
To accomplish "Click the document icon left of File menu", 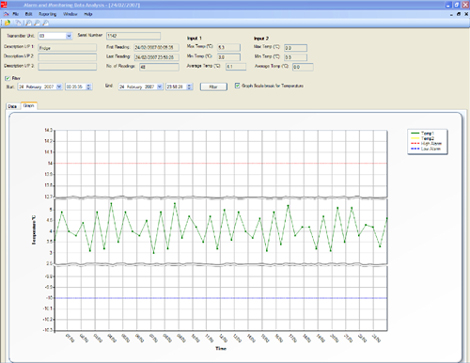I will 6,14.
